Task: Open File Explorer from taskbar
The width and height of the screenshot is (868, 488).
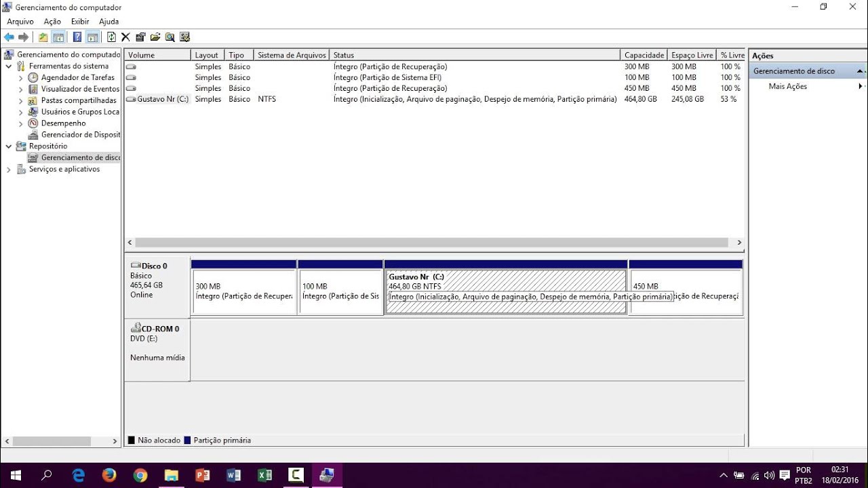Action: (x=171, y=475)
